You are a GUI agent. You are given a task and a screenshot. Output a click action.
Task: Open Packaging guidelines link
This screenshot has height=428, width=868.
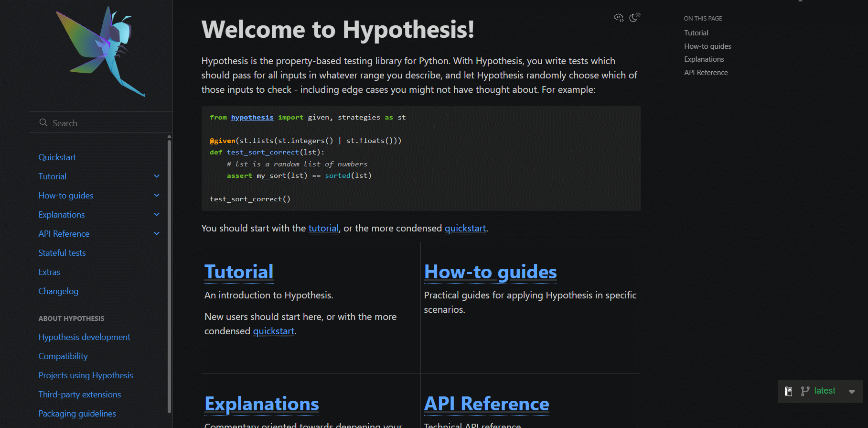[x=77, y=414]
